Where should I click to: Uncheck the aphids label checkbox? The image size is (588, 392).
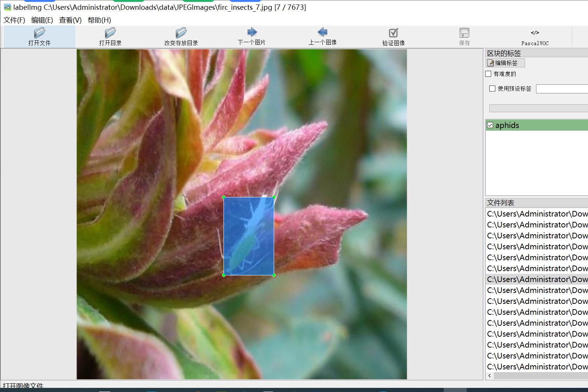click(x=490, y=125)
